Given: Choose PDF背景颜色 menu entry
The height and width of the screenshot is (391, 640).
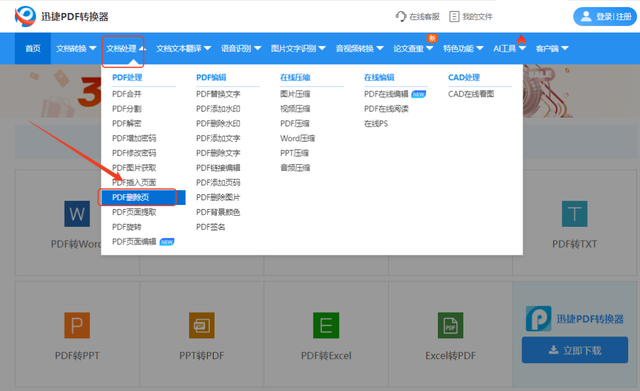Looking at the screenshot, I should coord(218,212).
